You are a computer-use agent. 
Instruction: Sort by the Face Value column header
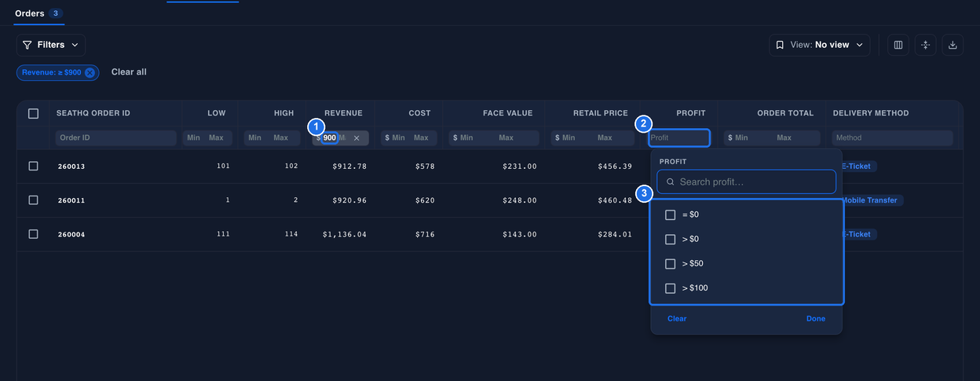coord(507,113)
